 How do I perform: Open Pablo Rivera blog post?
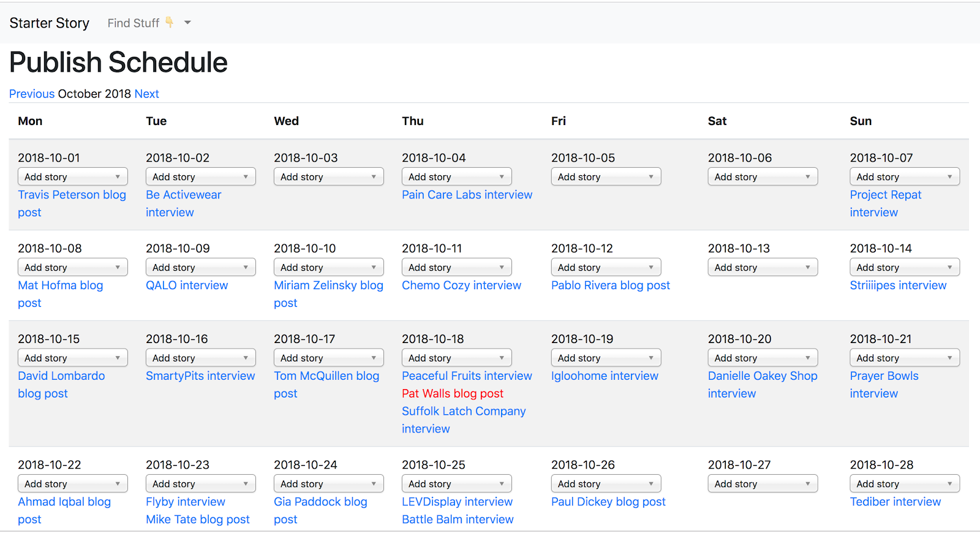point(611,285)
